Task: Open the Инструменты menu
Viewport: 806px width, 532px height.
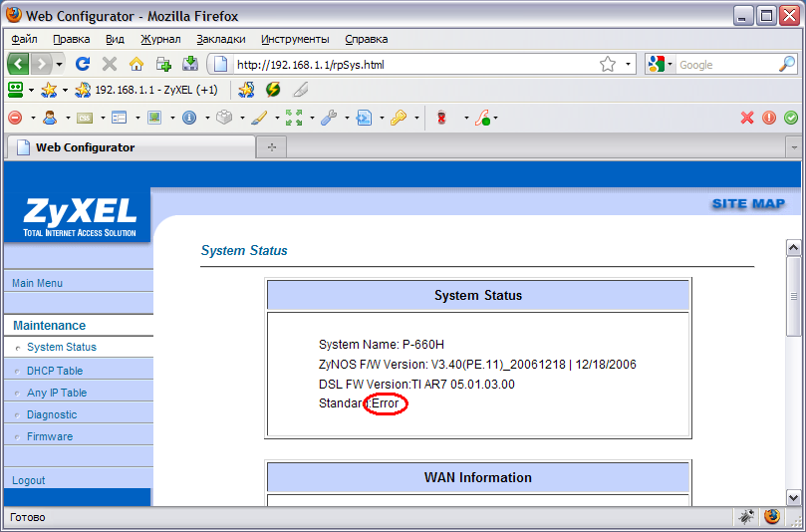Action: coord(295,39)
